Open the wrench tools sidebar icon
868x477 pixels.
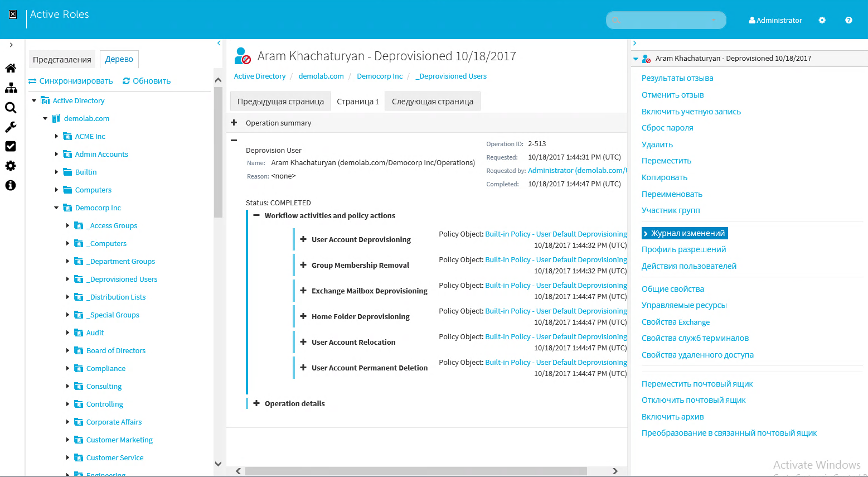[11, 127]
